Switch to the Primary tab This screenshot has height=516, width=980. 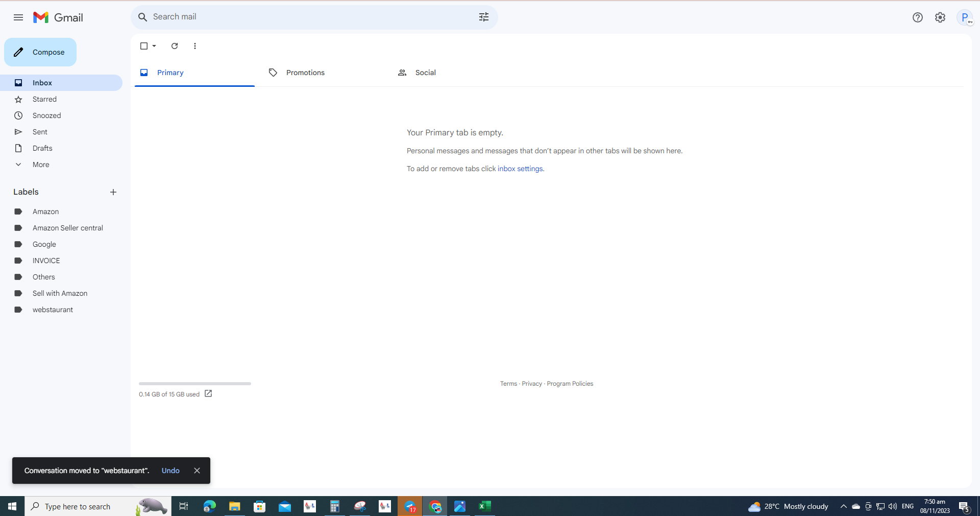click(194, 73)
